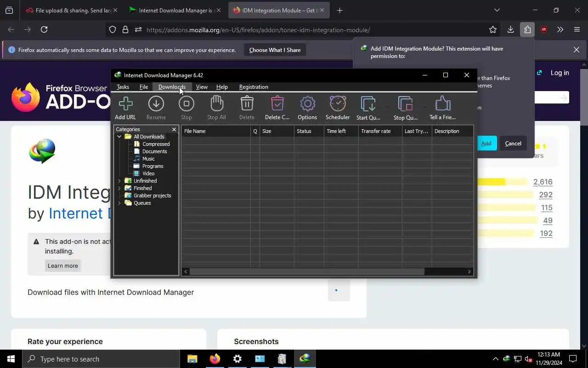The image size is (588, 368).
Task: Open Stop Queue dropdown arrow
Action: point(424,108)
